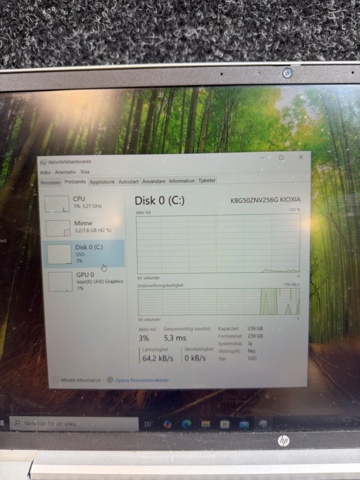
Task: Click the 0 kB/s write speed value
Action: click(x=195, y=358)
